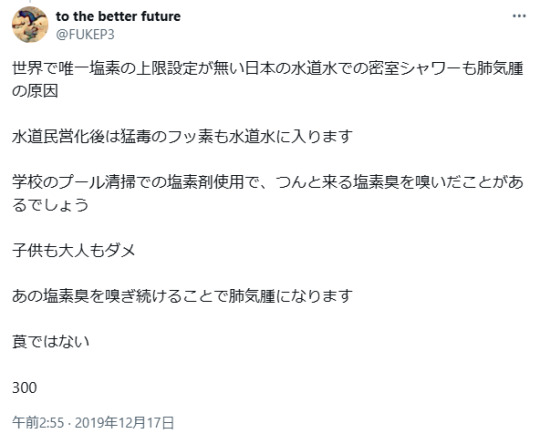
Task: Click the words 日本の水道水 in the first line
Action: click(291, 69)
